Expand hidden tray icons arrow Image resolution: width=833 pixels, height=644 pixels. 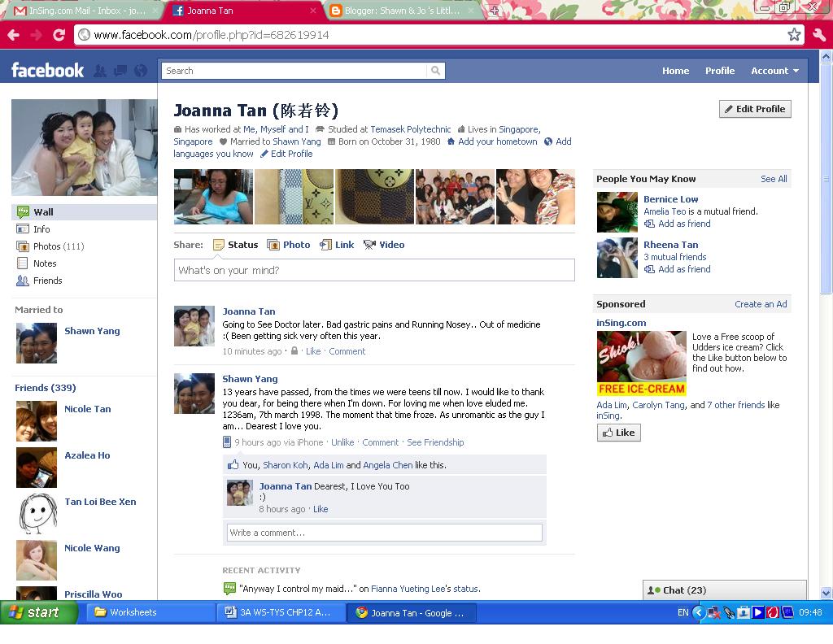pyautogui.click(x=699, y=612)
